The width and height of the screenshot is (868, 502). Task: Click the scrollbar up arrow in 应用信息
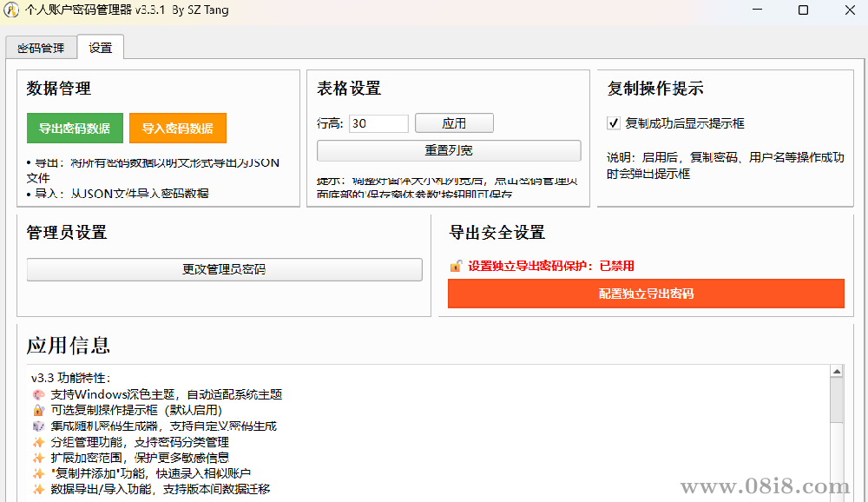coord(837,372)
